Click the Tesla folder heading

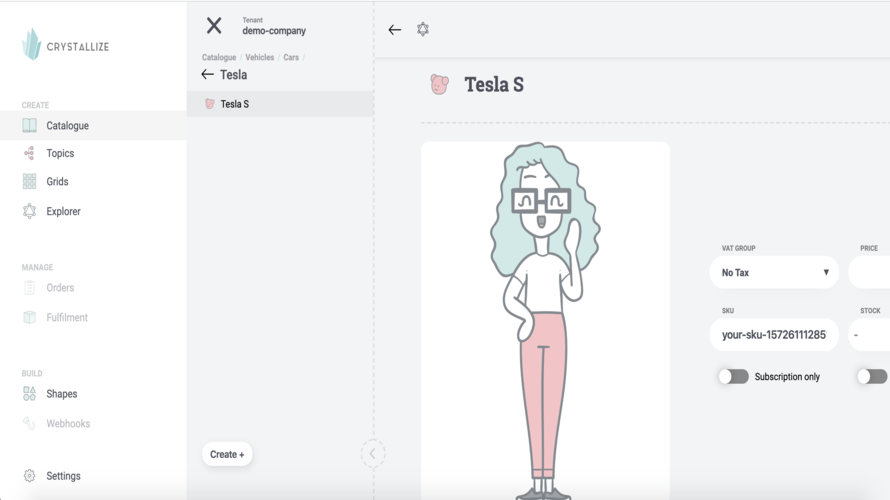coord(233,75)
